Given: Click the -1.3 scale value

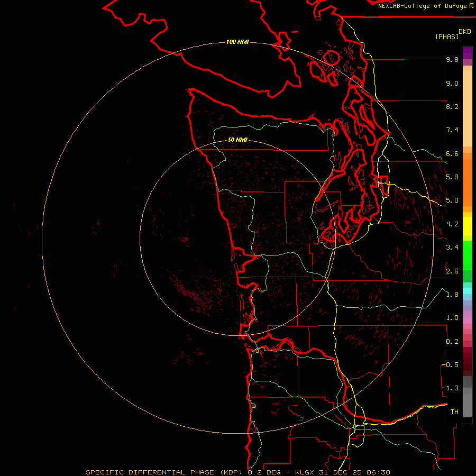Looking at the screenshot, I should click(451, 388).
